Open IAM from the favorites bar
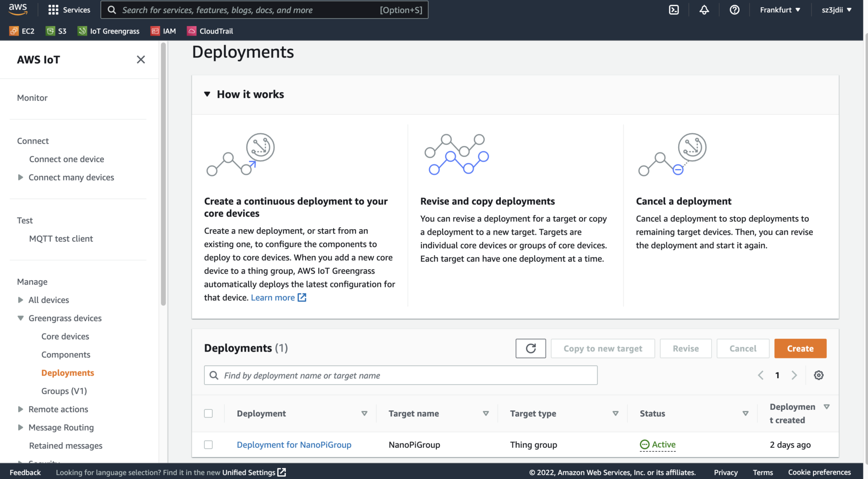868x479 pixels. click(x=163, y=31)
